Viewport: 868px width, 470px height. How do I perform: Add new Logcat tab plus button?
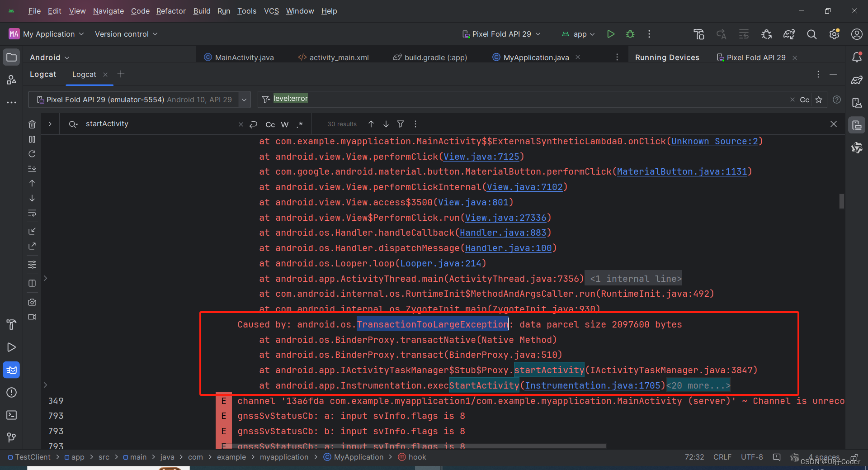121,74
